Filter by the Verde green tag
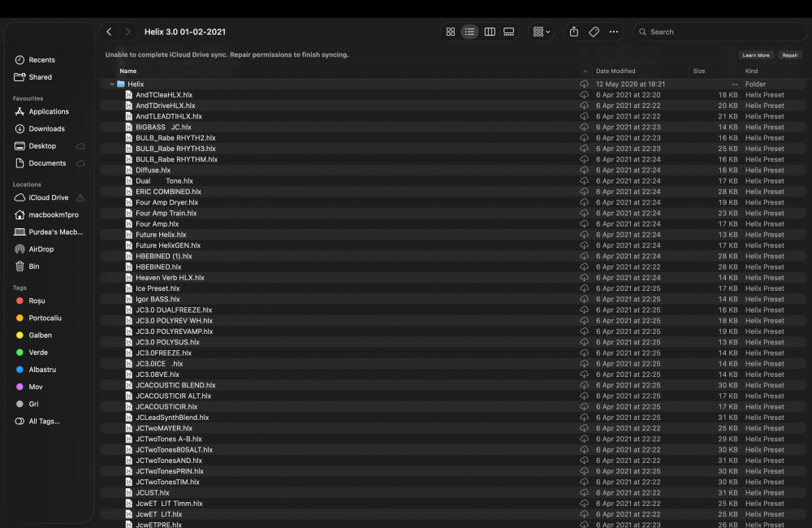This screenshot has width=812, height=528. pyautogui.click(x=38, y=353)
